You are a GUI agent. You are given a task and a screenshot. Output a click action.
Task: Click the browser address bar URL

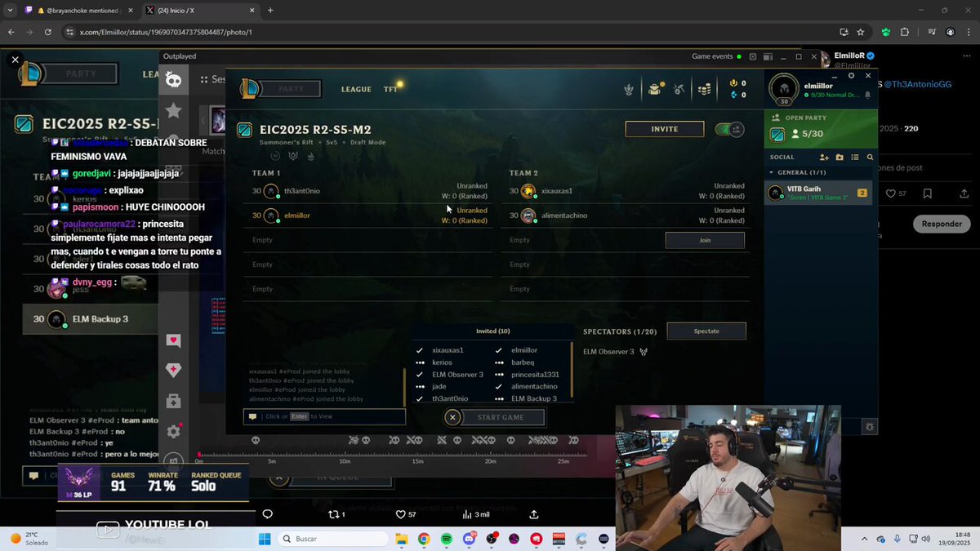pos(165,32)
